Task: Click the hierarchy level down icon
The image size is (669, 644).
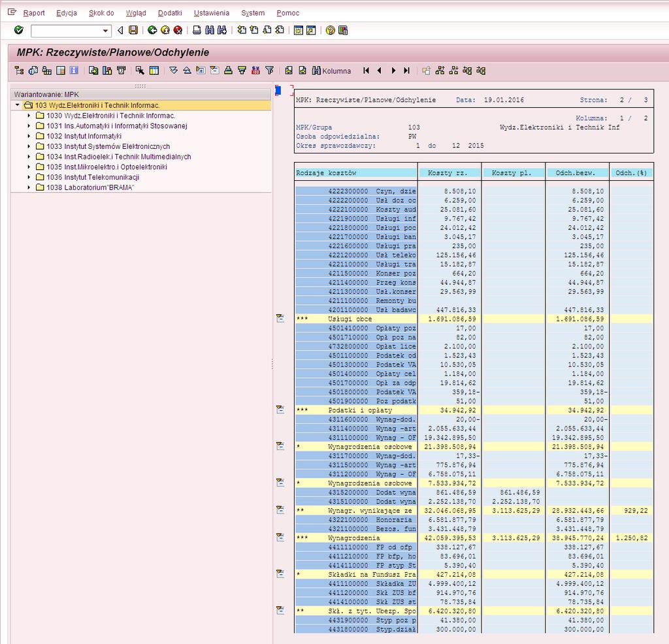Action: pos(453,71)
